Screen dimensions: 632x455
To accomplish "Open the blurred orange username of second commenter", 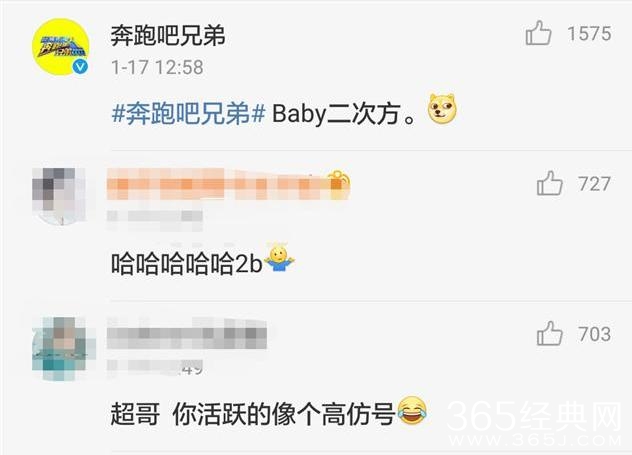I will coord(218,185).
